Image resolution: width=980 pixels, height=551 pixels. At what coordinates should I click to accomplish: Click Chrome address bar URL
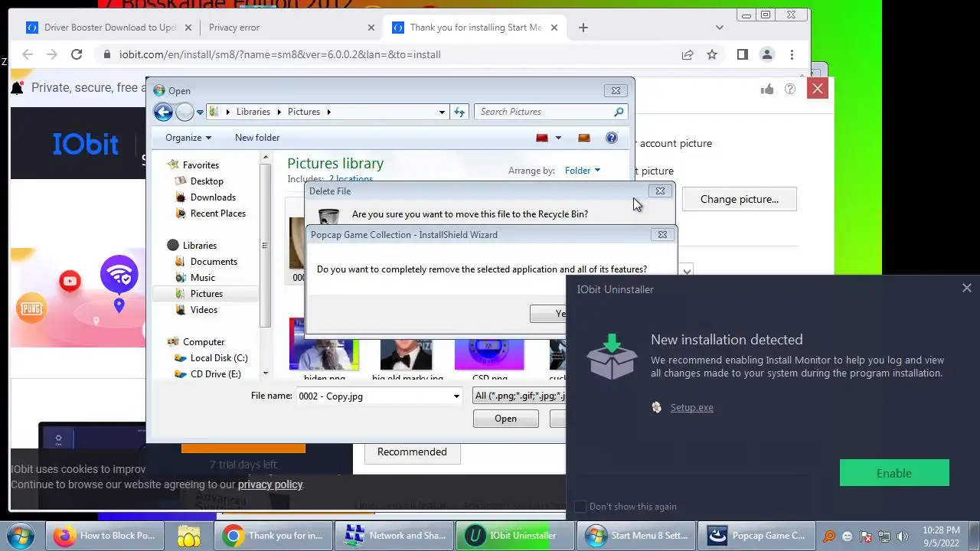tap(279, 55)
